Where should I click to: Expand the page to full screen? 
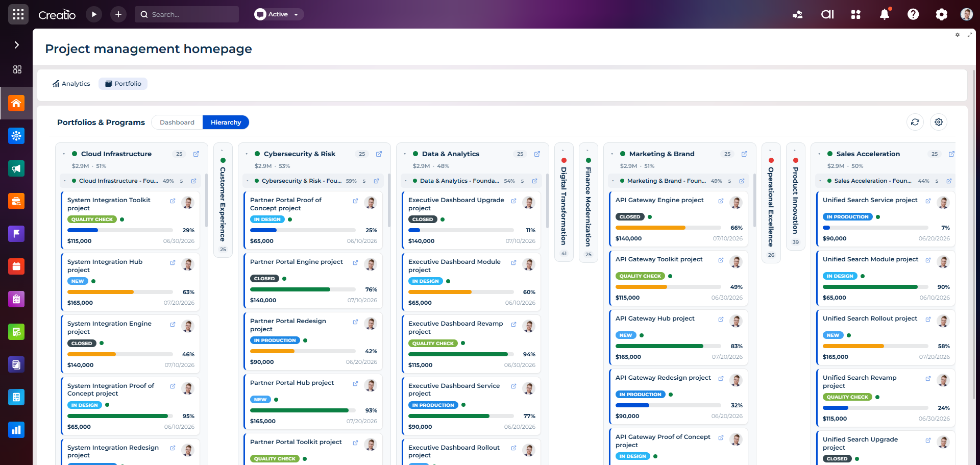969,35
